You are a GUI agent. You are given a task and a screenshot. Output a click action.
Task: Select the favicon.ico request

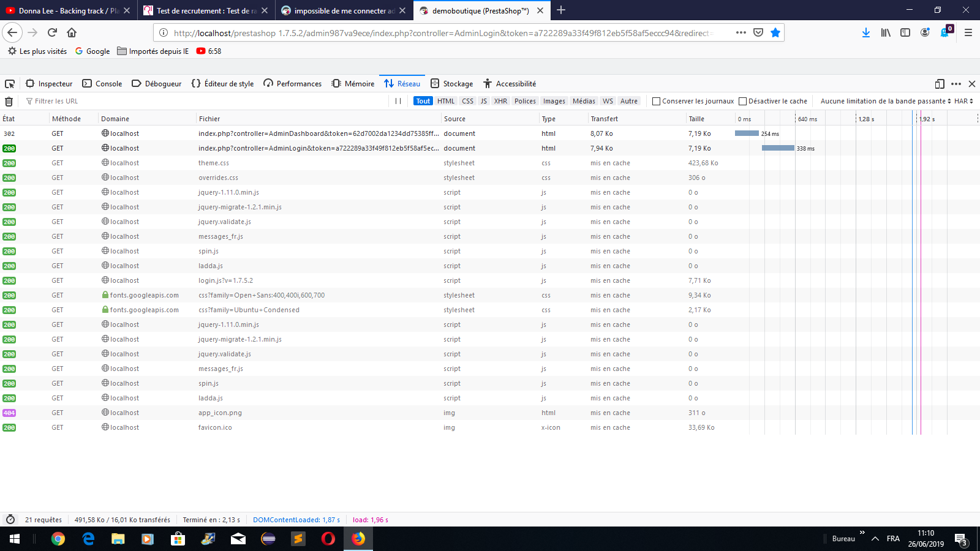(x=490, y=427)
